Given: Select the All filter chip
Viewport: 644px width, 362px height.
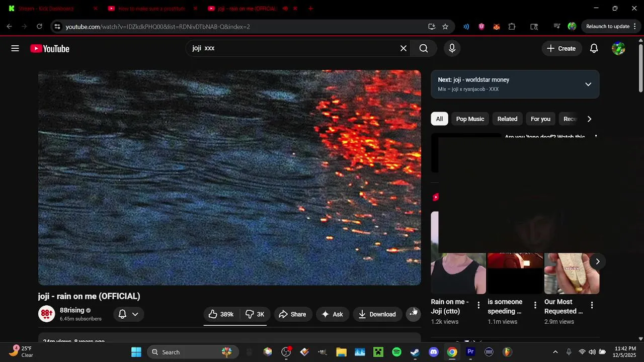Looking at the screenshot, I should (439, 119).
